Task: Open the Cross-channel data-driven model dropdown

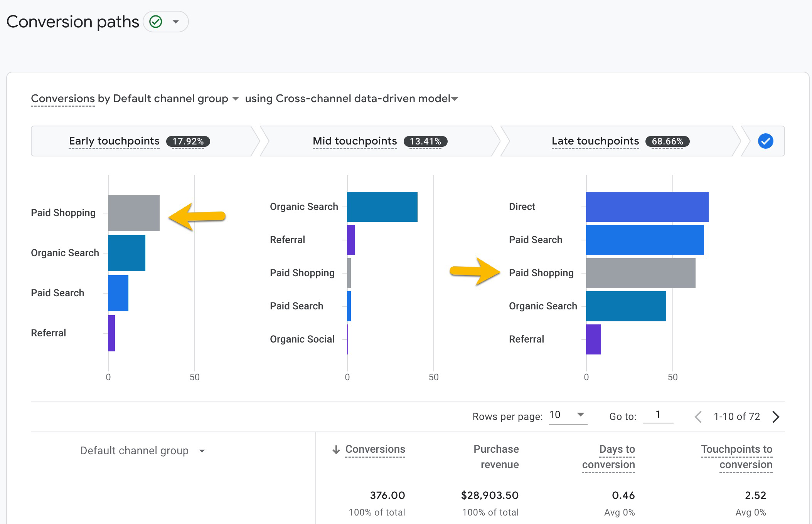Action: point(455,99)
